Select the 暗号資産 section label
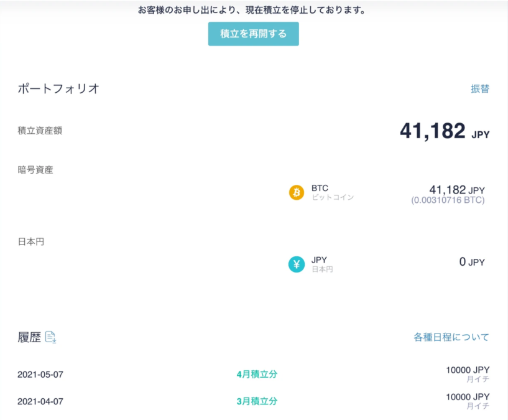 tap(35, 170)
